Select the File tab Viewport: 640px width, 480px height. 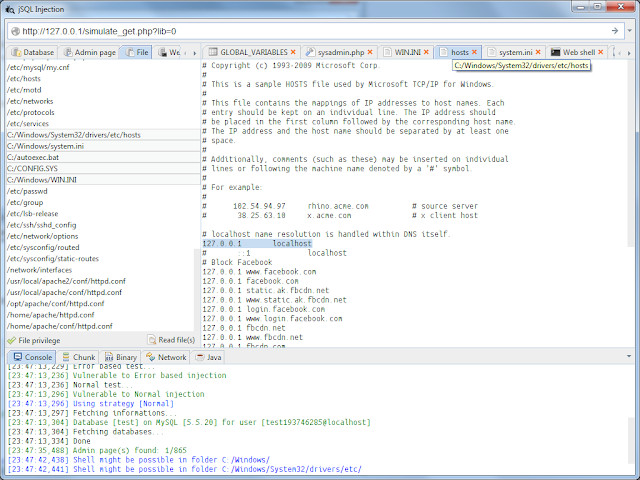pyautogui.click(x=137, y=52)
